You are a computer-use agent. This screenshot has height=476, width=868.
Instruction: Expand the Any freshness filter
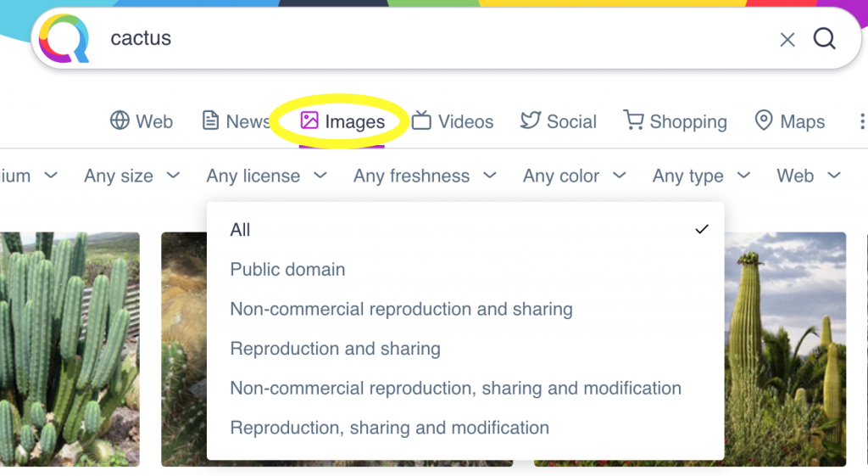[424, 176]
